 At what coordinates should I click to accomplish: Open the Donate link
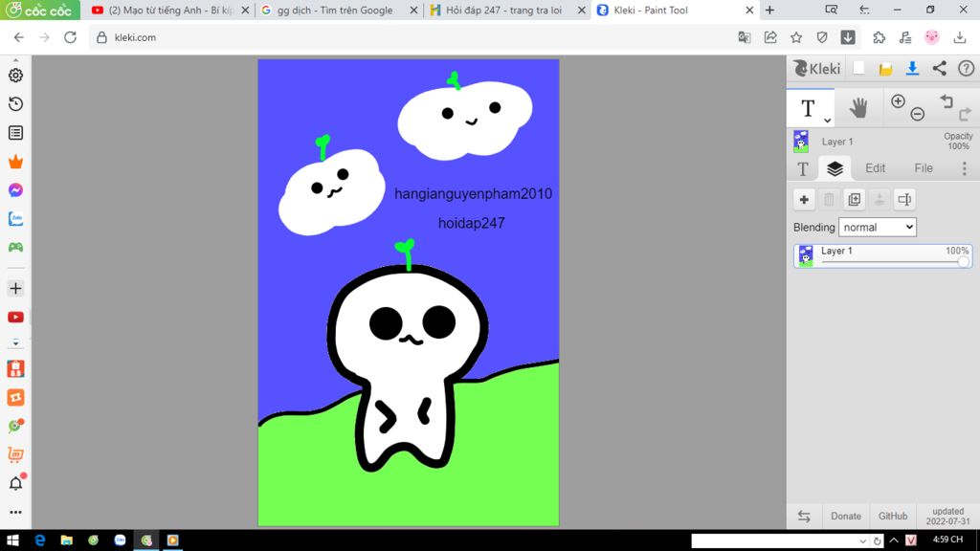tap(845, 516)
